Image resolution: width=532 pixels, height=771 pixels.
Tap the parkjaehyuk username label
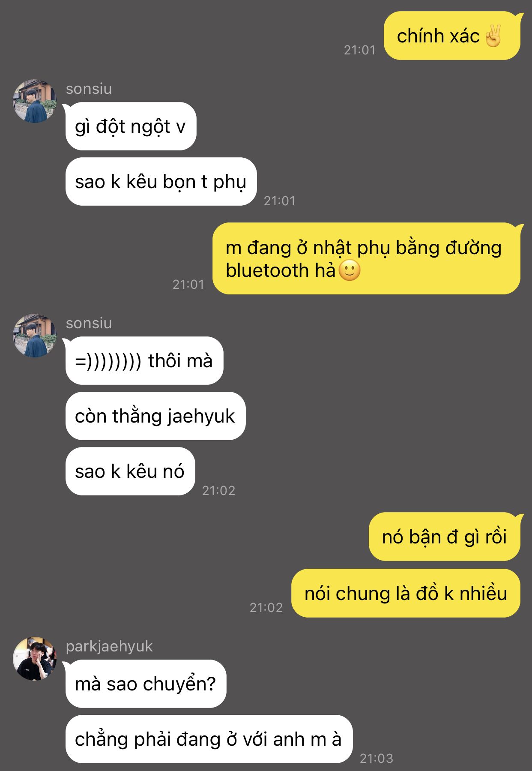(x=109, y=646)
